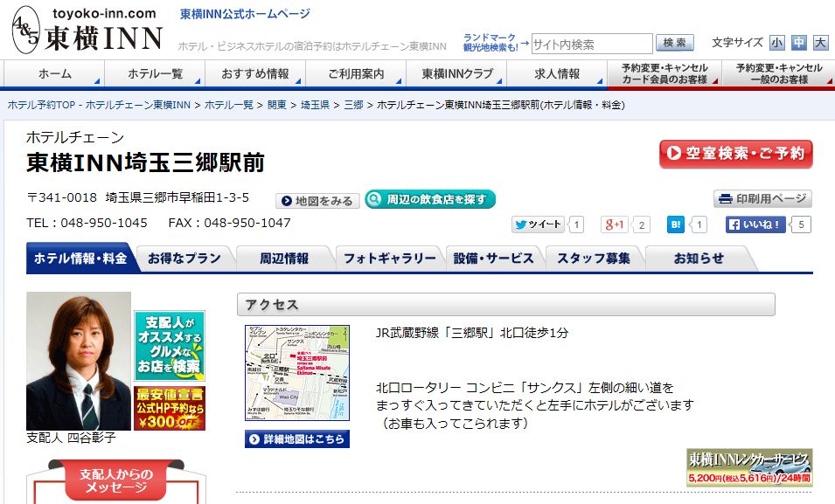Switch to the 周辺情報 tab
Image resolution: width=835 pixels, height=504 pixels.
click(284, 259)
